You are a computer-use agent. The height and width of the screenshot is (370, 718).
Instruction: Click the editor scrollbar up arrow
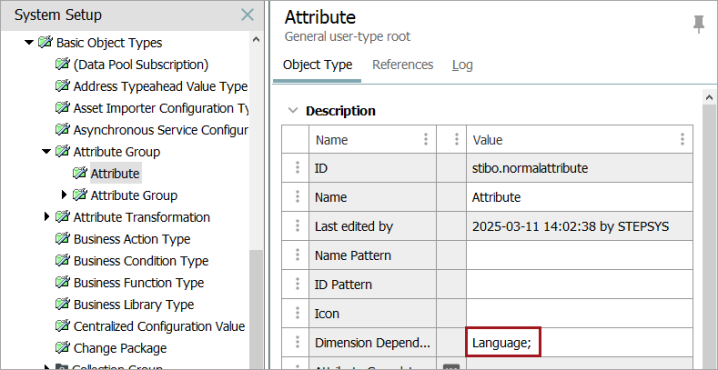point(709,97)
